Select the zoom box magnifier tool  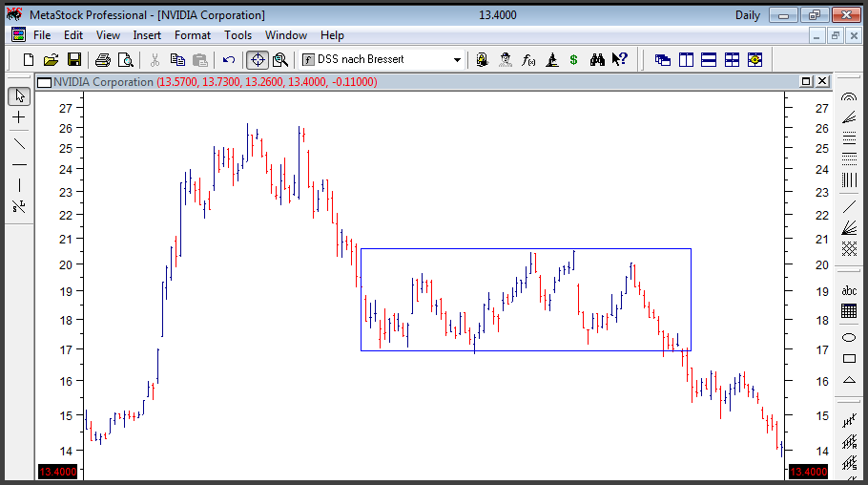[280, 59]
